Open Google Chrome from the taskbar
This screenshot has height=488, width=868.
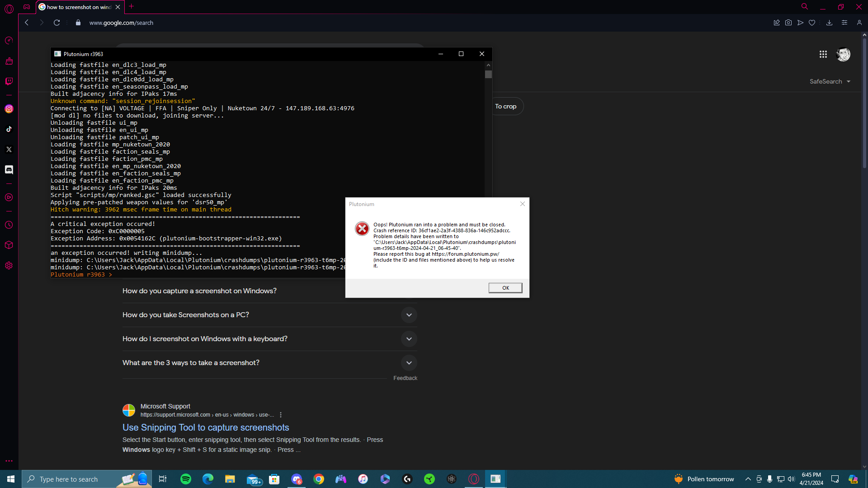319,479
